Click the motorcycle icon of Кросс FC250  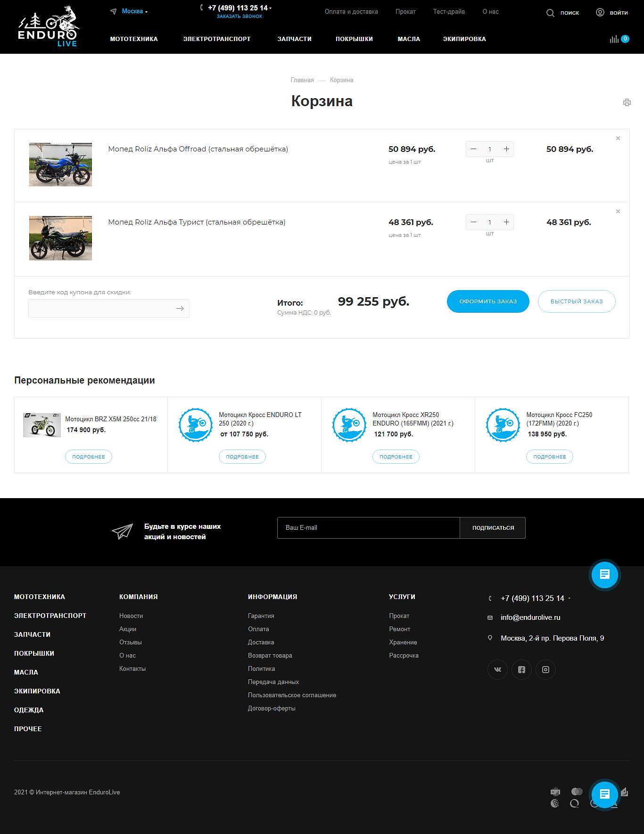503,425
